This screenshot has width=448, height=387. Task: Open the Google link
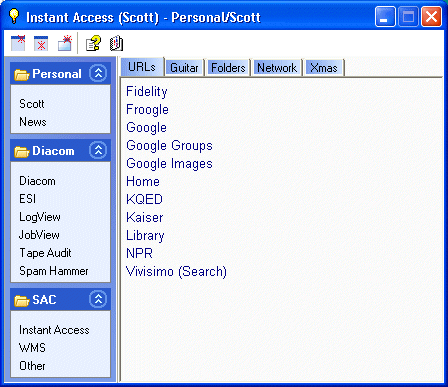coord(146,128)
